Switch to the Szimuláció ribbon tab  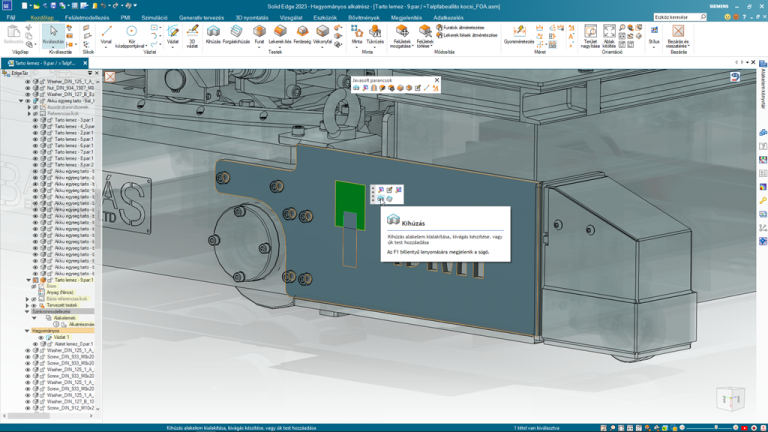point(155,18)
